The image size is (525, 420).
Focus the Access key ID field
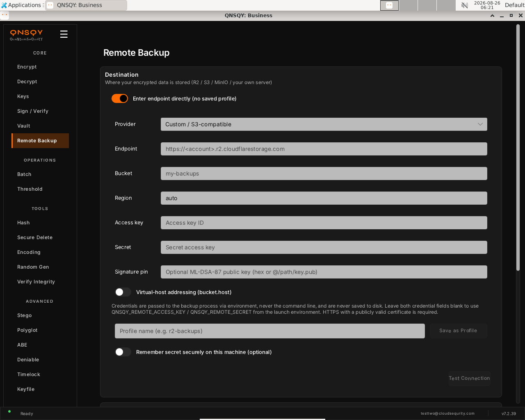point(324,223)
